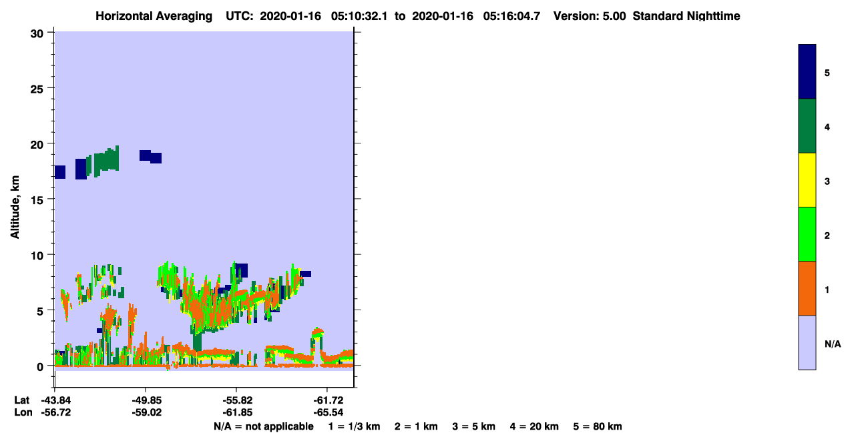Viewport: 868px width, 445px height.
Task: Click the 5 altitude tick label
Action: click(x=41, y=310)
